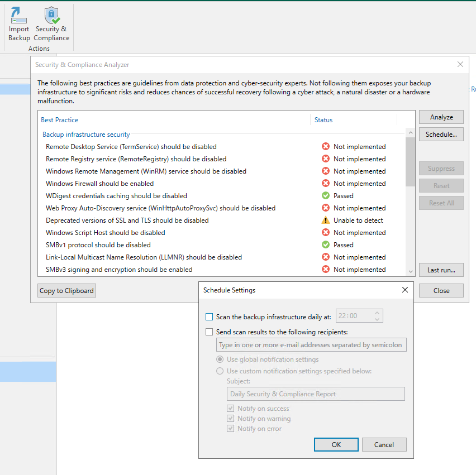Toggle Notify on error checkbox

[230, 428]
